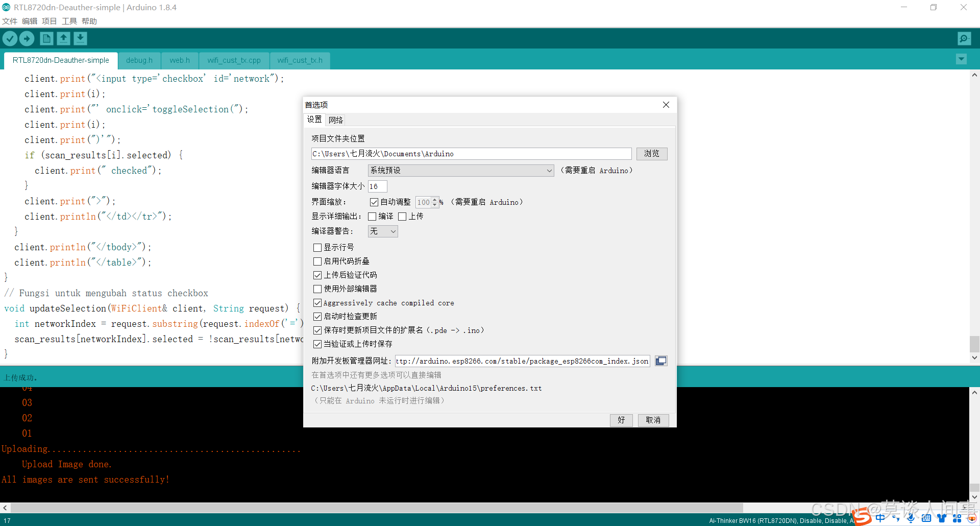Image resolution: width=980 pixels, height=526 pixels.
Task: Click the skin (shirt) icon in the IME bar
Action: point(942,518)
